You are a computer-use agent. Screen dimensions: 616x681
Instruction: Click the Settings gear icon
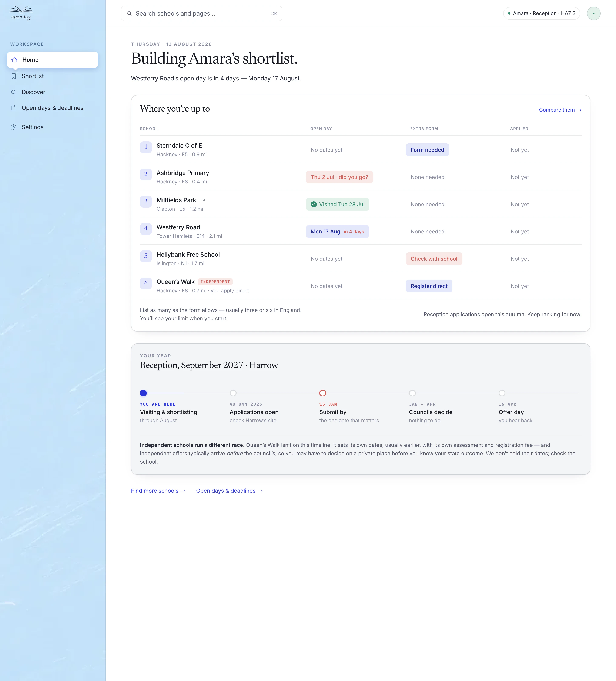pos(14,127)
